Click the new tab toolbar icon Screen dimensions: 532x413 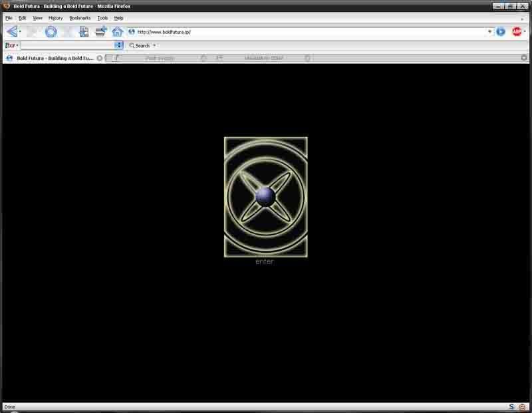pyautogui.click(x=101, y=31)
